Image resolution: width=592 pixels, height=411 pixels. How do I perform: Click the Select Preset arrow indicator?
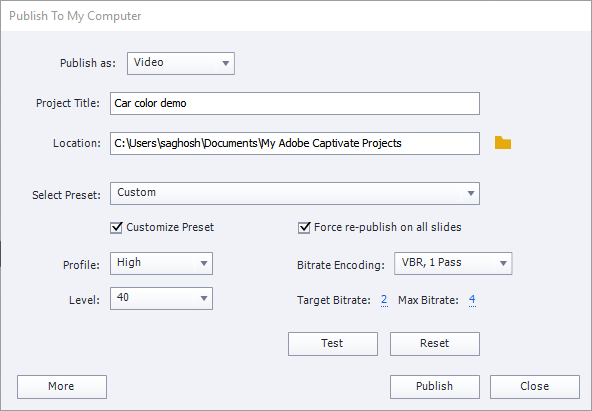pos(471,194)
